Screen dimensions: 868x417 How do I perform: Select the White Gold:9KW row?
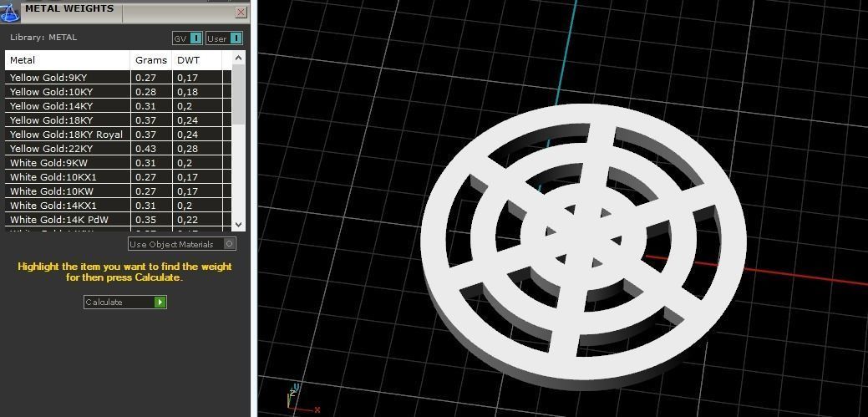[118, 163]
